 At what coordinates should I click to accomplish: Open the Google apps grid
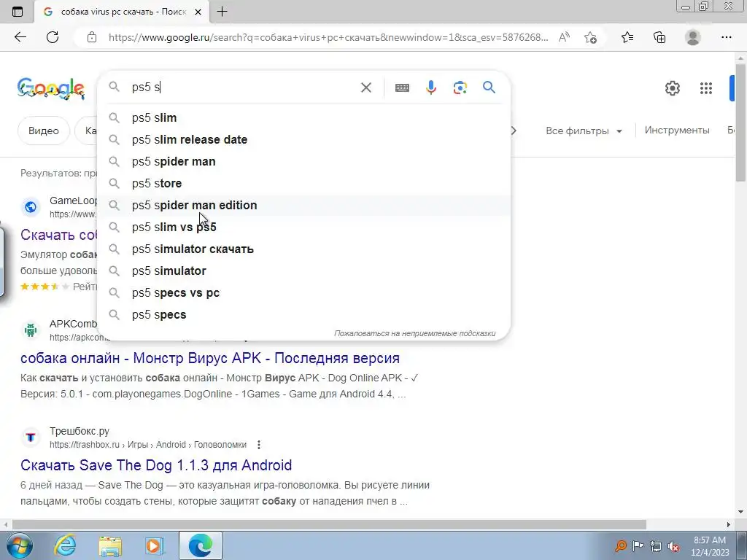[706, 88]
